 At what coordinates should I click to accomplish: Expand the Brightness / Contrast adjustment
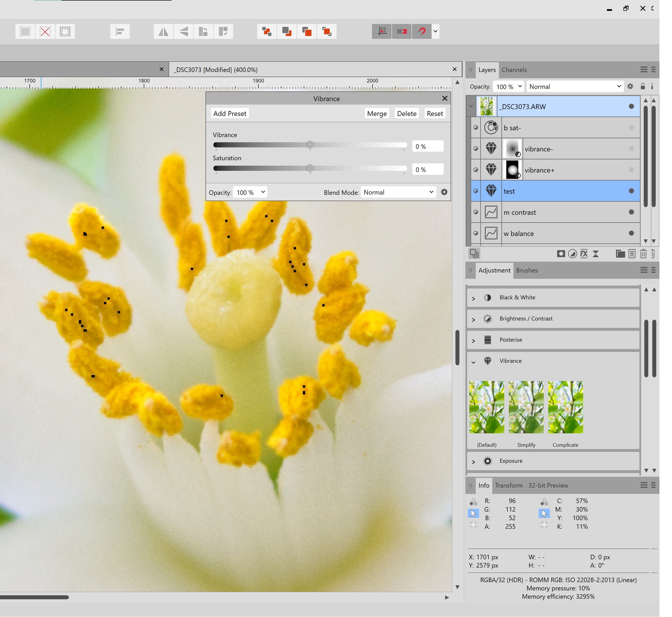(x=473, y=320)
